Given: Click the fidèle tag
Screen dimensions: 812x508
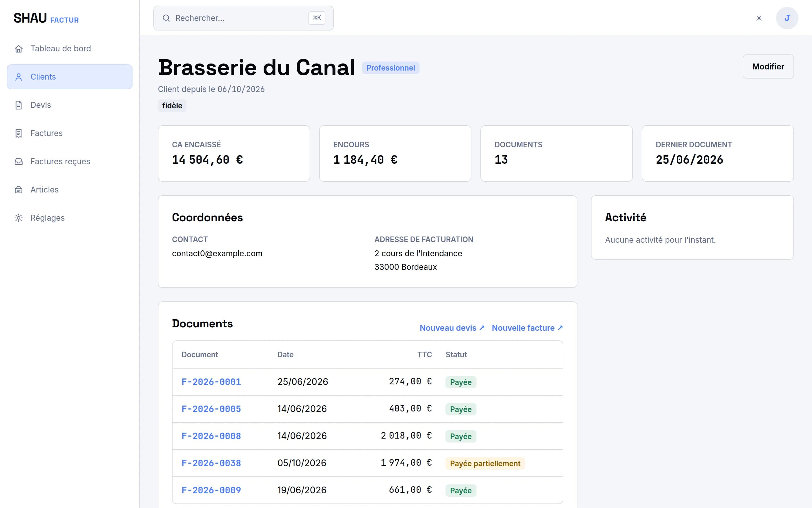Looking at the screenshot, I should [172, 106].
